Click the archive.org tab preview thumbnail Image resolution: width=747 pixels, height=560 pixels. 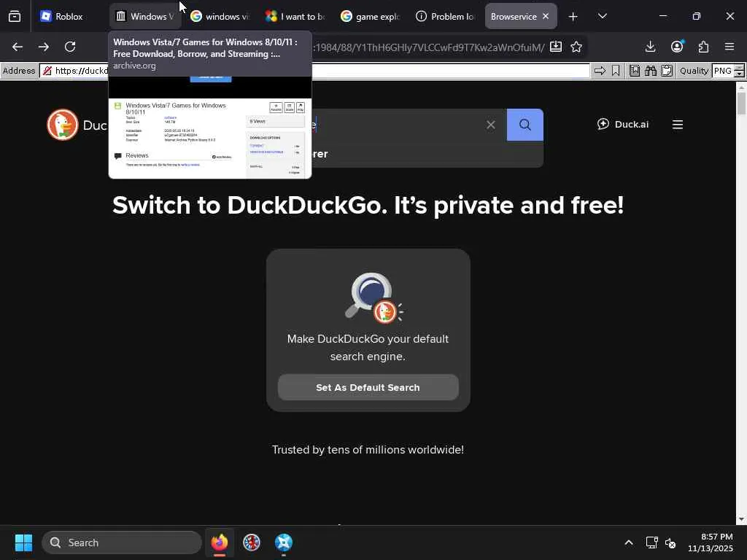210,128
